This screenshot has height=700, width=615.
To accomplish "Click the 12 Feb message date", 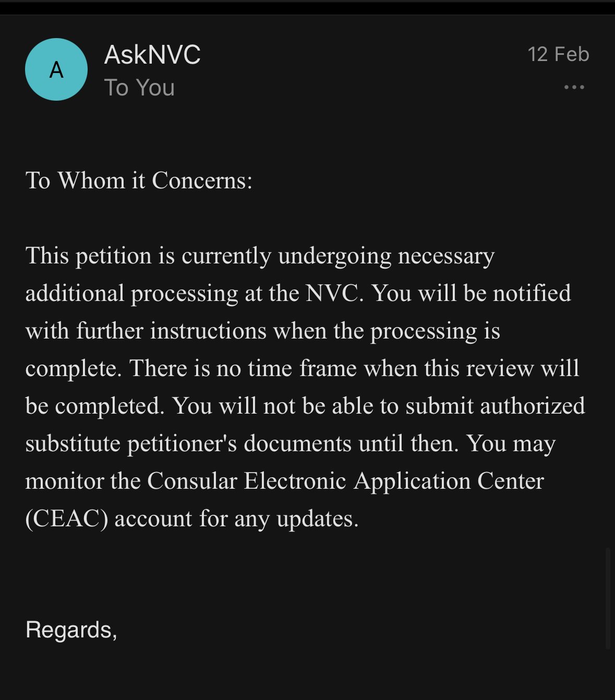I will click(558, 54).
